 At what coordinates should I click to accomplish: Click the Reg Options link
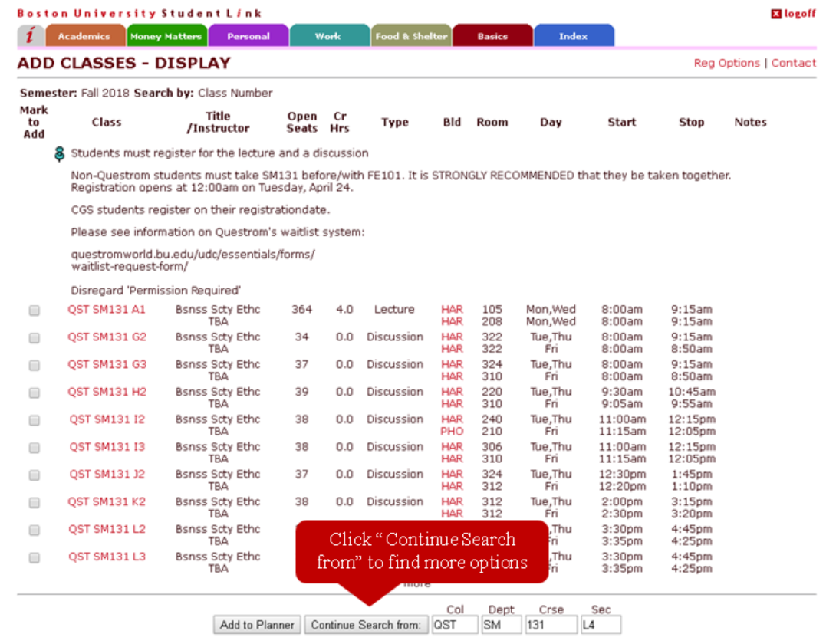click(x=726, y=63)
